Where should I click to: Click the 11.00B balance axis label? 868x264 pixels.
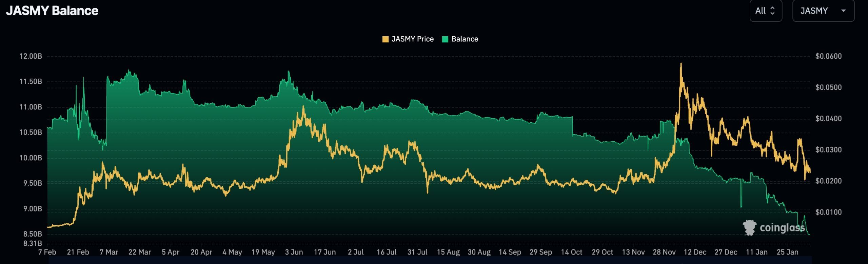31,107
